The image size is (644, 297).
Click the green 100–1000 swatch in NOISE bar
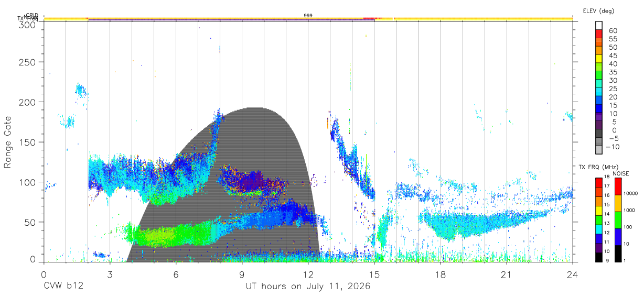tap(618, 220)
